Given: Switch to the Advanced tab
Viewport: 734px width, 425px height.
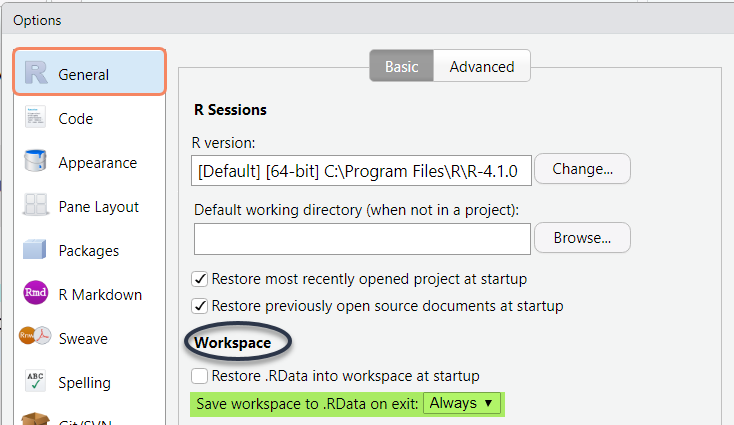Looking at the screenshot, I should coord(482,67).
